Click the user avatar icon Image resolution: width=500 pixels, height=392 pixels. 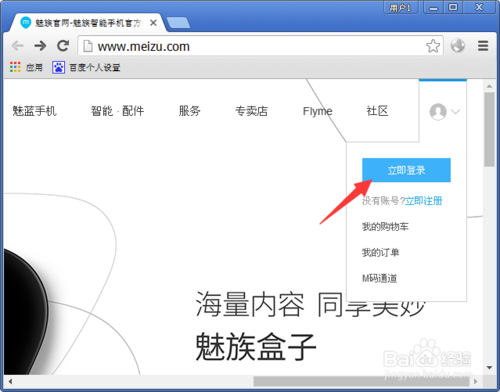coord(438,112)
